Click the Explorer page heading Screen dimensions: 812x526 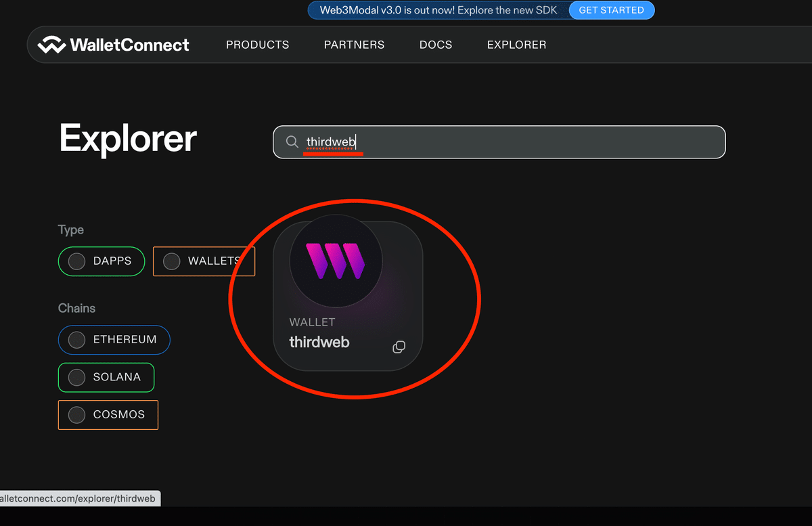pyautogui.click(x=128, y=138)
